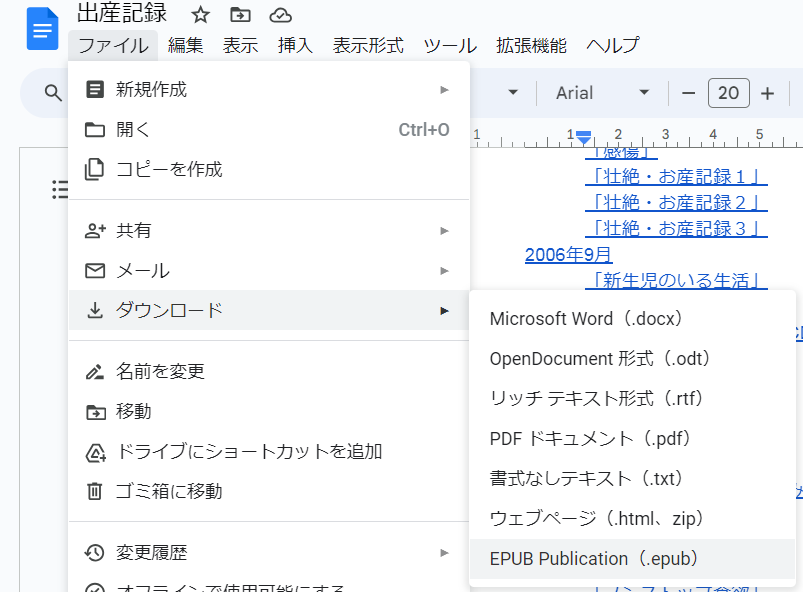Click the folder-arrow icon beside 移動

95,412
